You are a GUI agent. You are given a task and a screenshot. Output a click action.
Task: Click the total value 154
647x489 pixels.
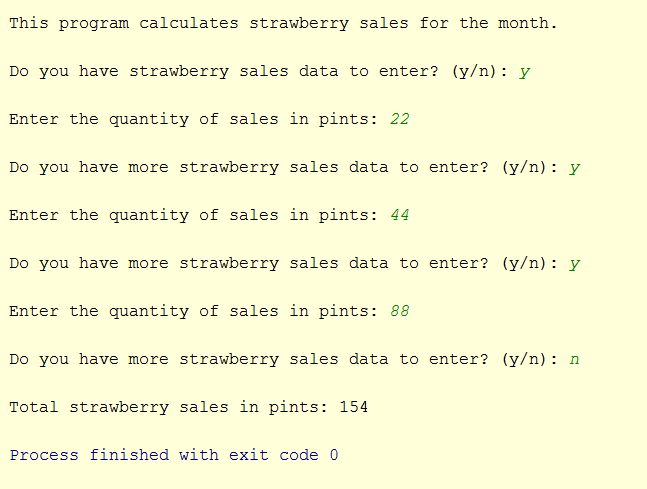tap(354, 407)
